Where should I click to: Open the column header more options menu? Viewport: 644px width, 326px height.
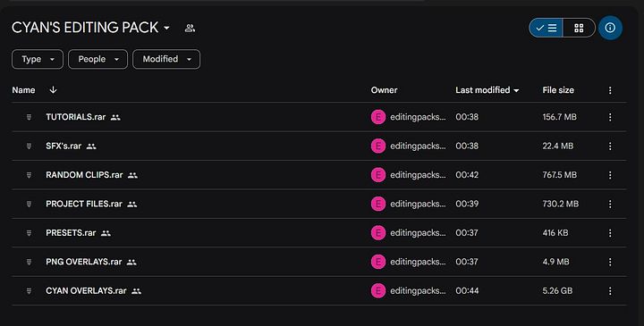pos(610,90)
